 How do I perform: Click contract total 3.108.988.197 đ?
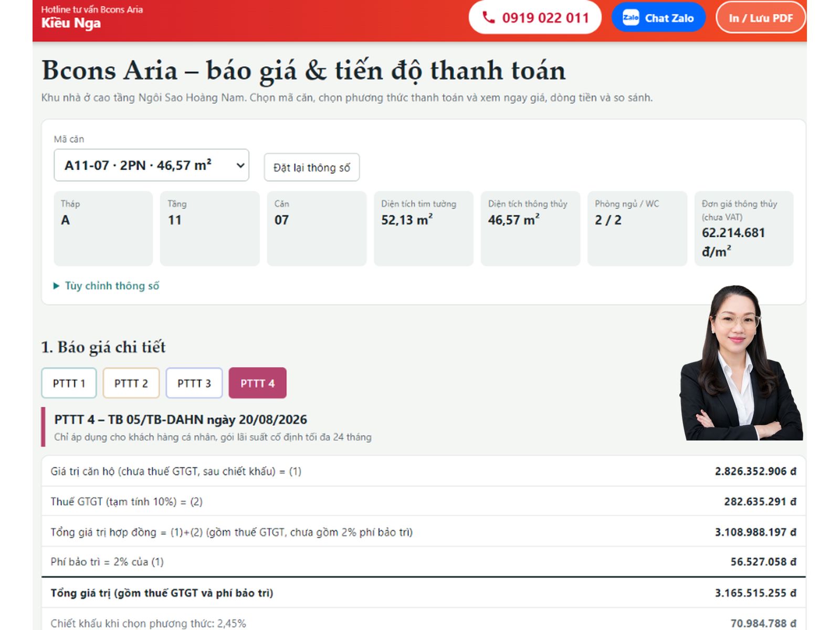coord(755,532)
